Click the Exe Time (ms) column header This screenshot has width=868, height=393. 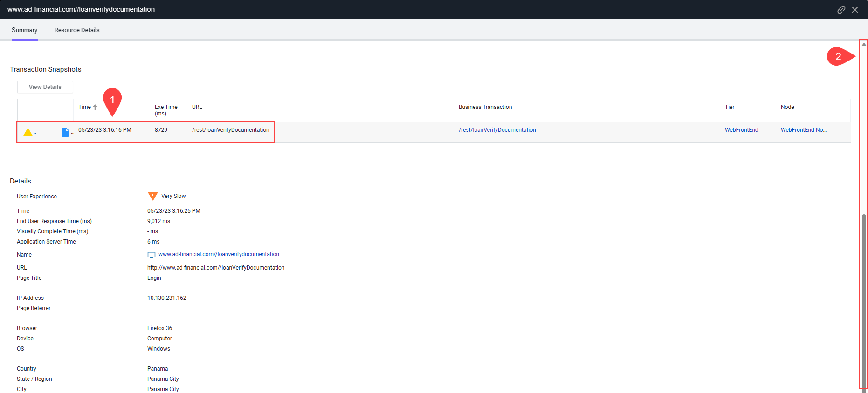point(166,110)
